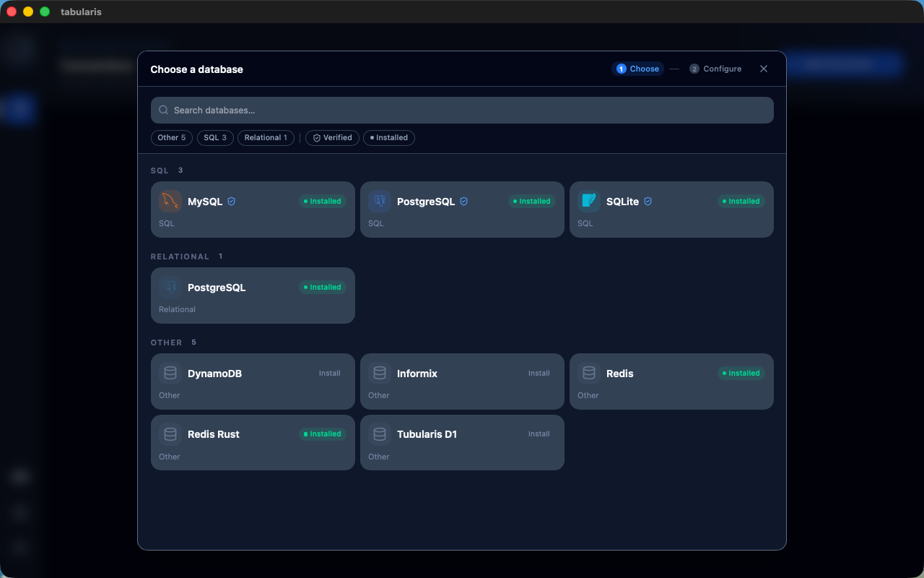Install the Tubularis D1 driver
The width and height of the screenshot is (924, 578).
click(539, 434)
